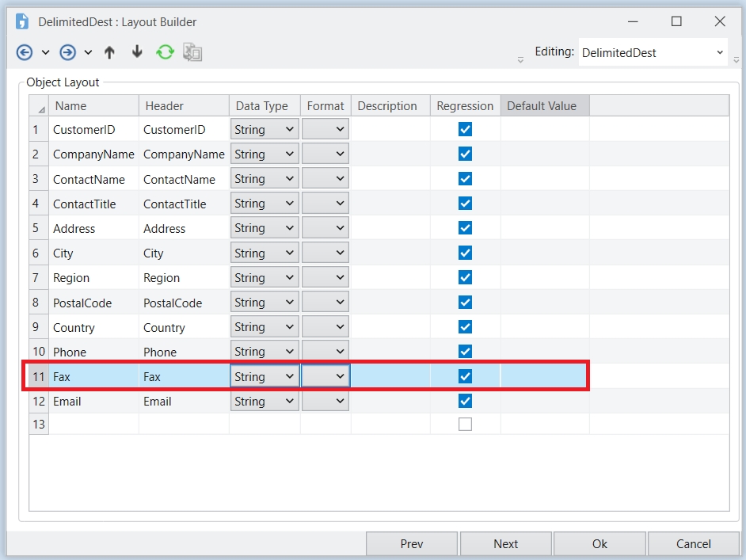The height and width of the screenshot is (560, 746).
Task: Click the green refresh layout icon
Action: [x=165, y=52]
